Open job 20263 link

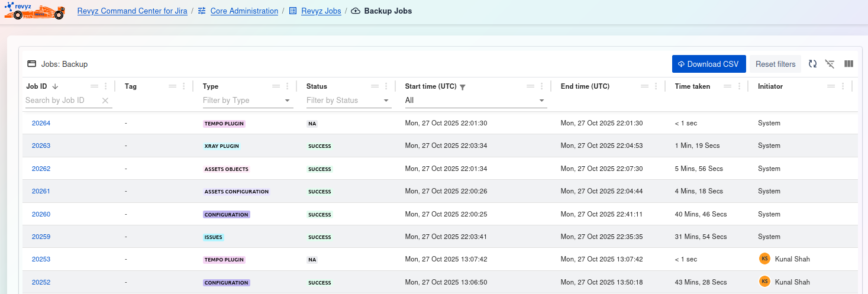coord(41,146)
